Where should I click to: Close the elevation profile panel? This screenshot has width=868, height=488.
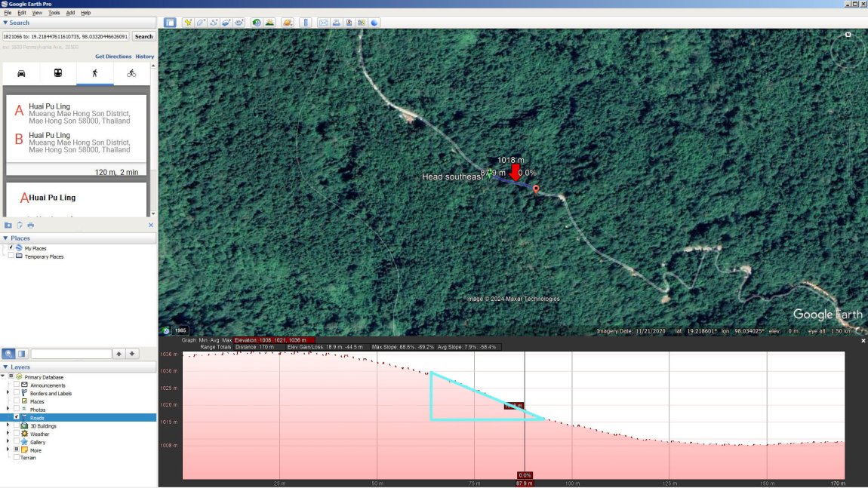[x=863, y=340]
